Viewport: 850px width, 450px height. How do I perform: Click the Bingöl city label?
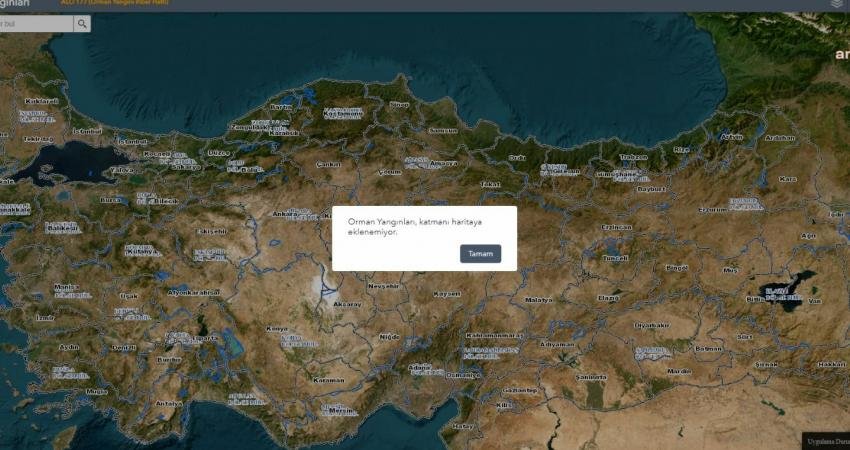click(677, 268)
